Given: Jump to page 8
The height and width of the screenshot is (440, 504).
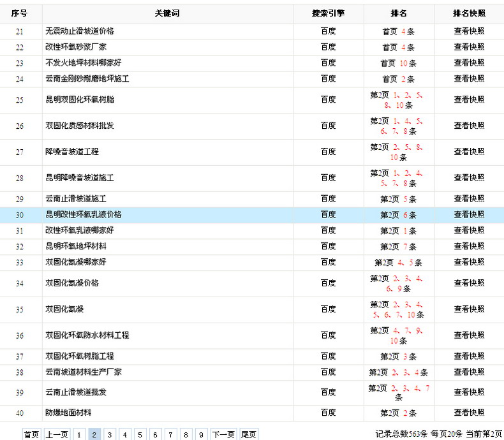Looking at the screenshot, I should coord(186,434).
